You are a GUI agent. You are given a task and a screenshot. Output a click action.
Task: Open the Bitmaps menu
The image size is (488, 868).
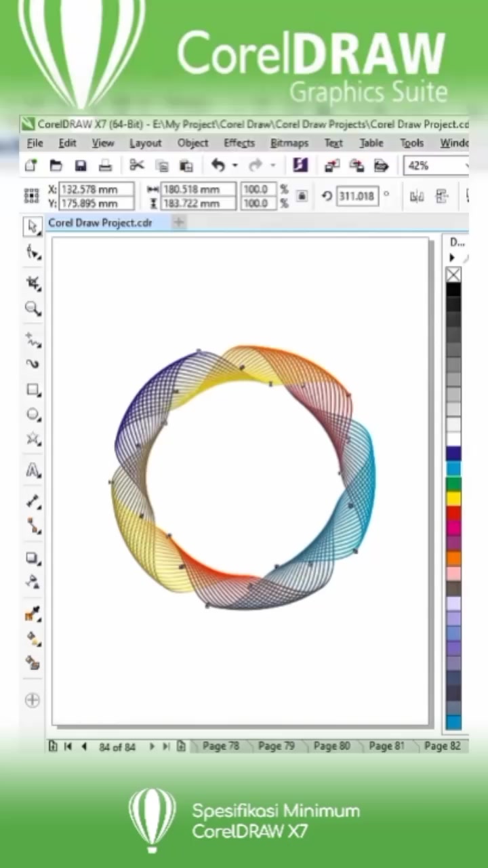click(x=289, y=143)
